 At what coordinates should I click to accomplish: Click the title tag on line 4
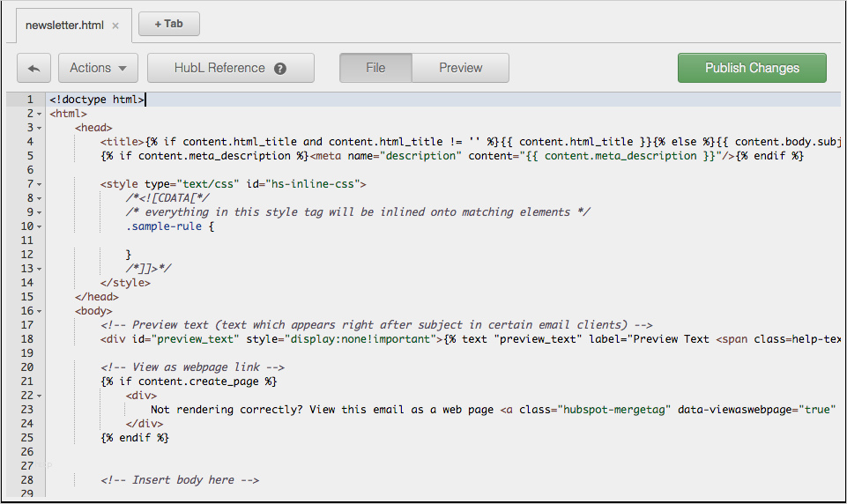click(x=123, y=142)
